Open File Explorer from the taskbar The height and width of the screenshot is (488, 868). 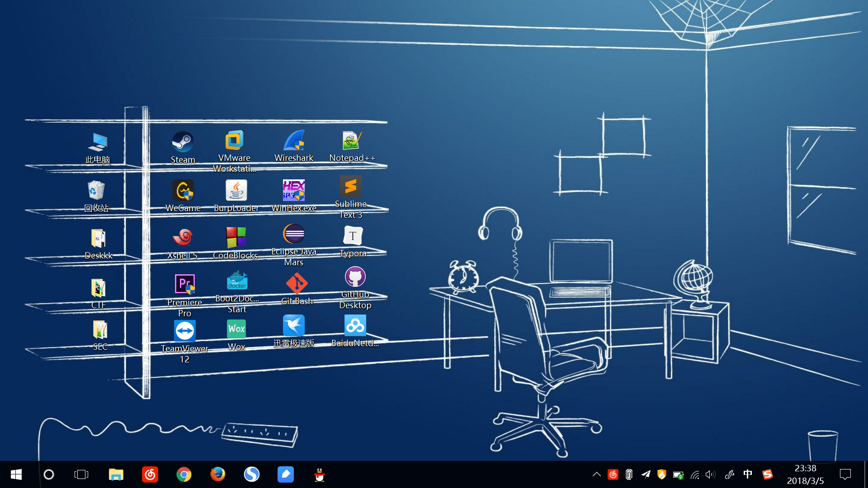pos(116,474)
